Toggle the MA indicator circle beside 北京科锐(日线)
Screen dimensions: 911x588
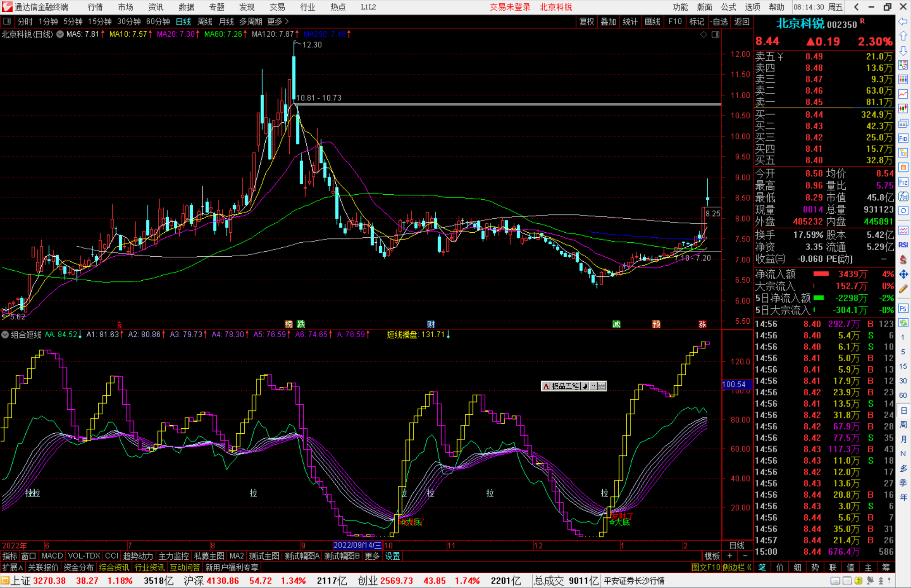coord(60,34)
